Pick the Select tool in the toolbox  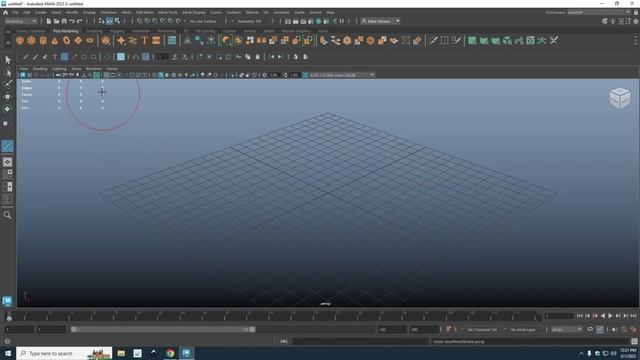coord(7,60)
